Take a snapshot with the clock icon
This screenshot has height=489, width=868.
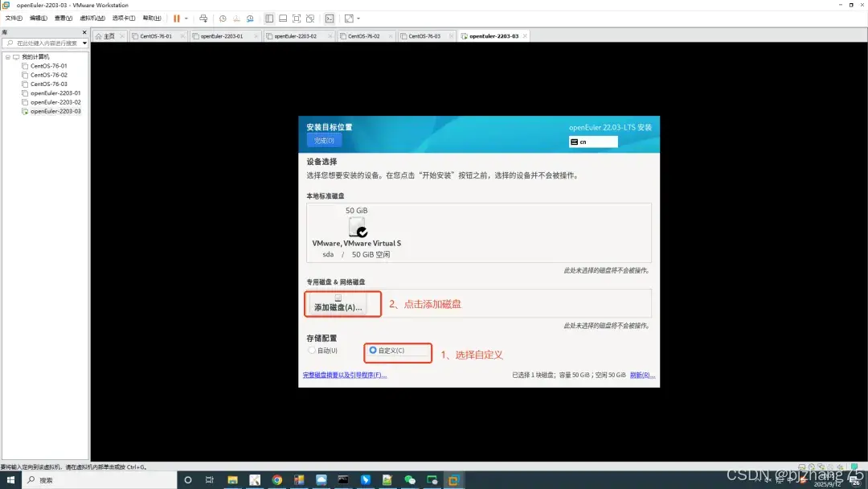point(223,18)
